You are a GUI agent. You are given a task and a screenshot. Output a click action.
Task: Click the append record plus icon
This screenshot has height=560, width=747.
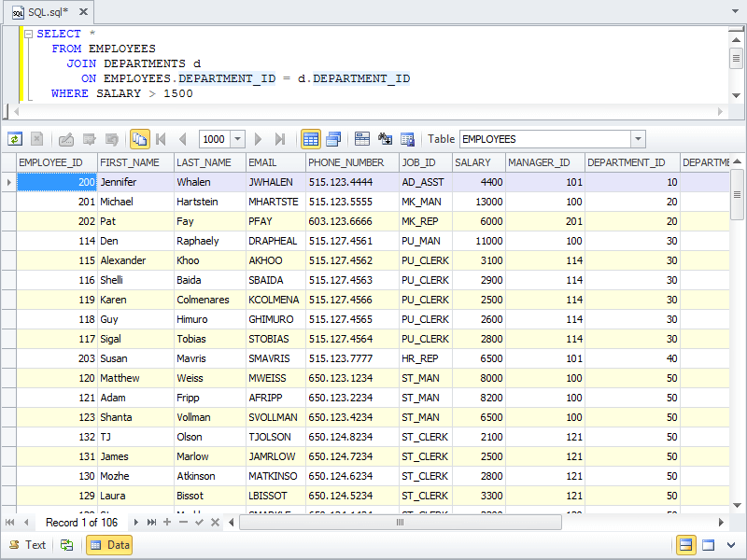coord(167,523)
